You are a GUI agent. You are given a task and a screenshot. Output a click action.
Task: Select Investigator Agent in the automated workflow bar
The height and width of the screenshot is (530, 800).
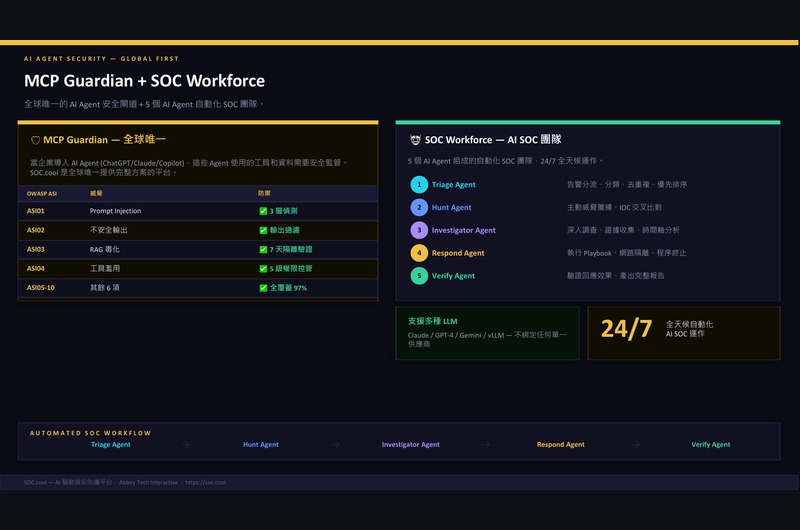coord(411,444)
